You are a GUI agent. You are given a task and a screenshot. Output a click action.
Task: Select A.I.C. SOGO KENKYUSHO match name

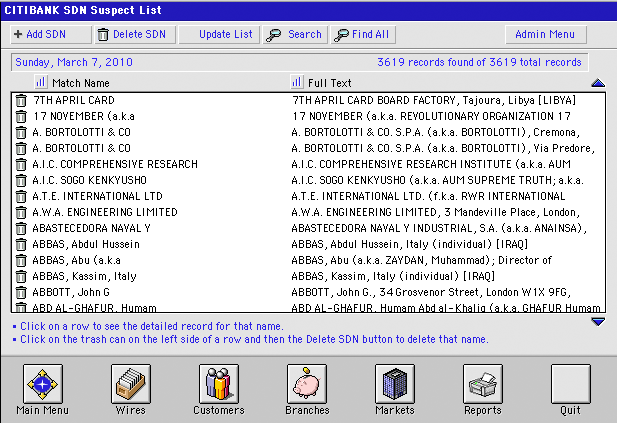click(89, 180)
